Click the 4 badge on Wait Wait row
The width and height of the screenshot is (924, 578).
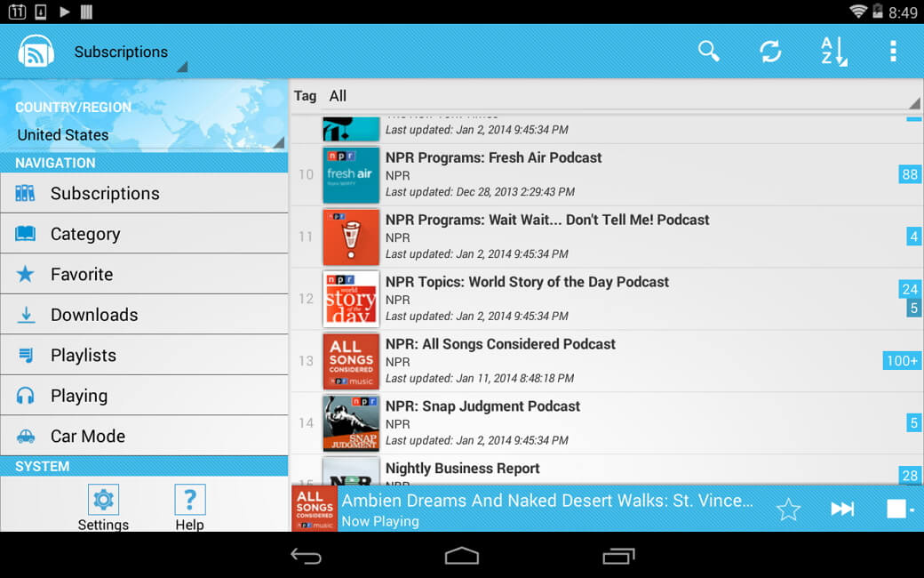tap(913, 237)
